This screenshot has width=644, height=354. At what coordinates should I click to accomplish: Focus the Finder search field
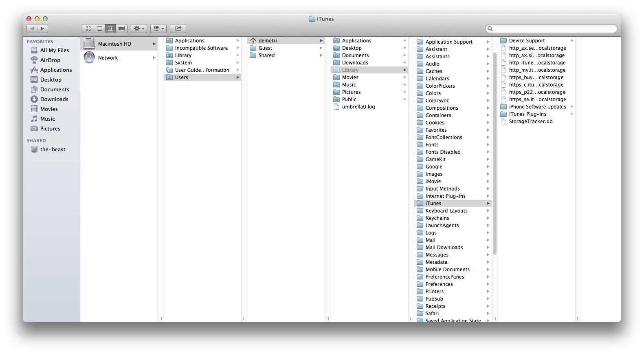coord(552,29)
